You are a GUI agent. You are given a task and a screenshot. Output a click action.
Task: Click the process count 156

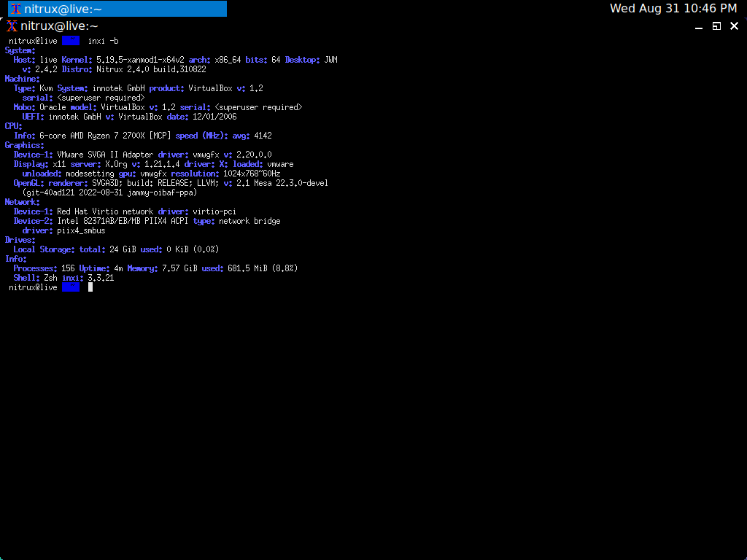point(68,268)
